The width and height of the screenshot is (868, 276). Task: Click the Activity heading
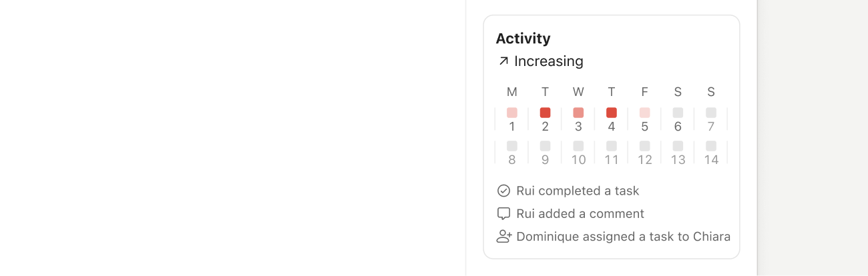[x=523, y=39]
